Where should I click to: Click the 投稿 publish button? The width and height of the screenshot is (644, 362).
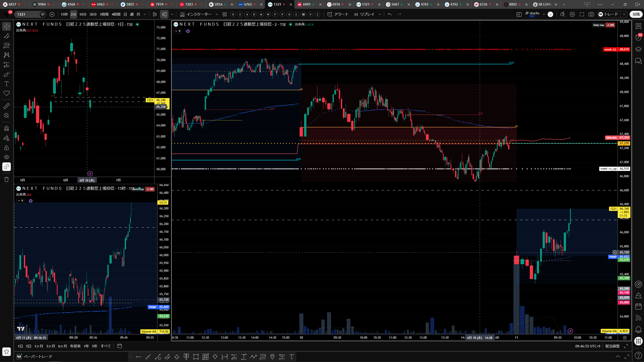[x=636, y=14]
